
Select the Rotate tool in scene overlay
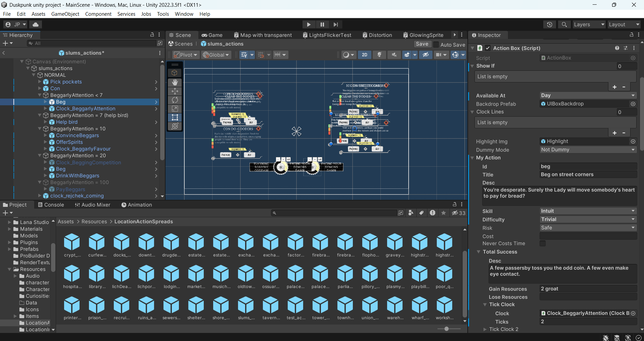click(175, 100)
